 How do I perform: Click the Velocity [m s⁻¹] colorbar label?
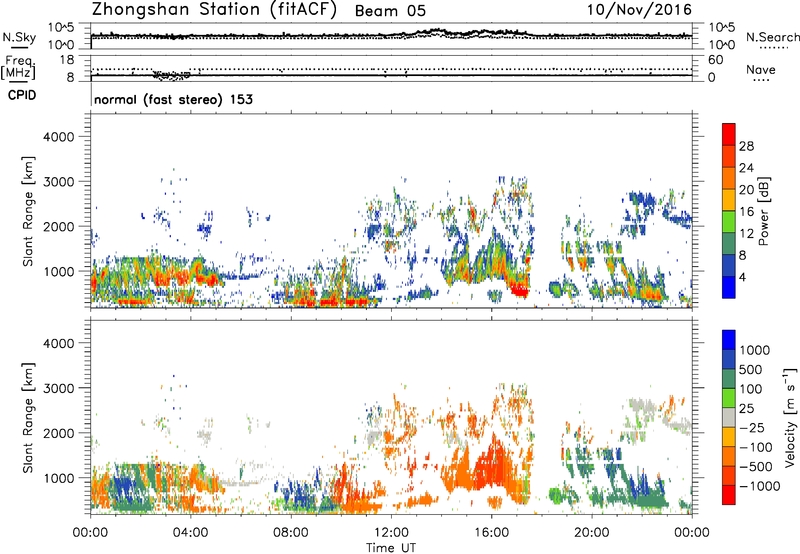790,417
